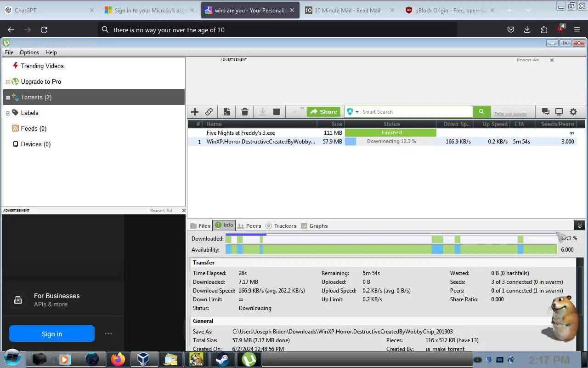Open the search provider shield dropdown
Viewport: 588px width, 368px height.
(x=353, y=112)
